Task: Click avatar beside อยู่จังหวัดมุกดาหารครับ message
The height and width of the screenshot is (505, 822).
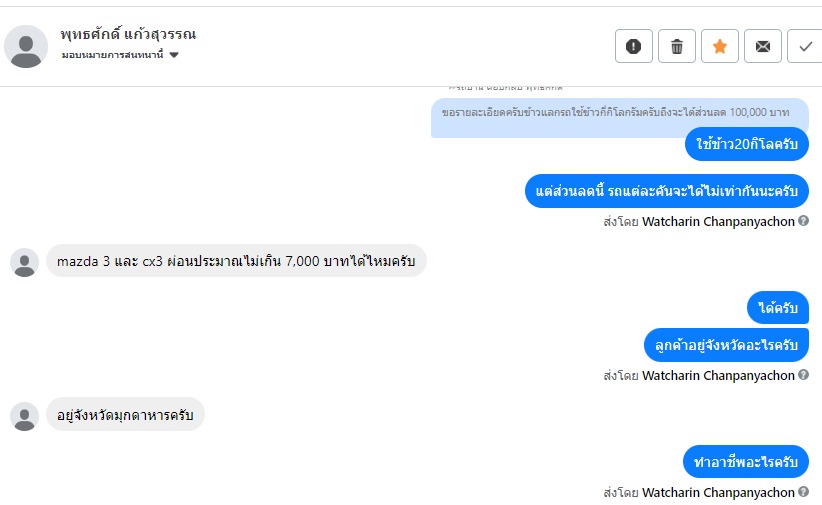Action: [24, 416]
